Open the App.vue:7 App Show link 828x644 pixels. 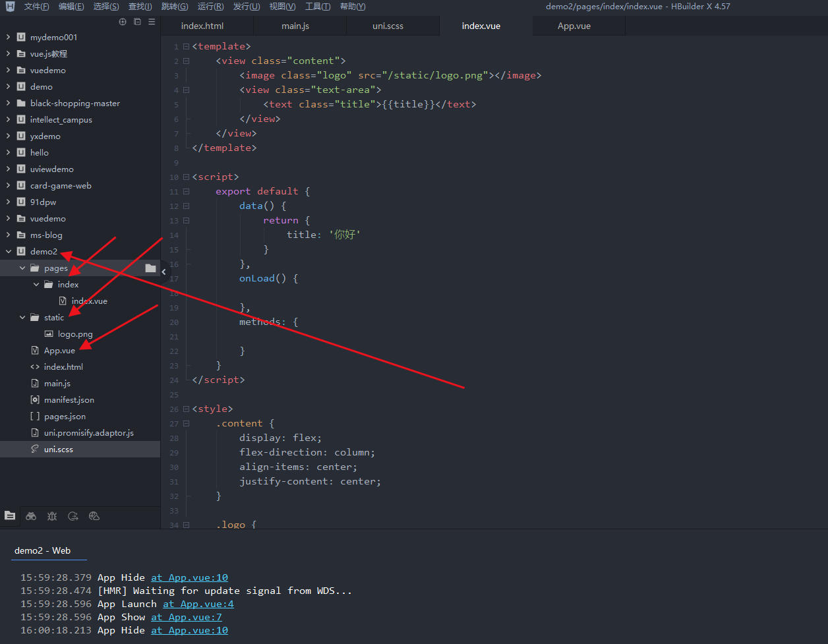[x=187, y=617]
